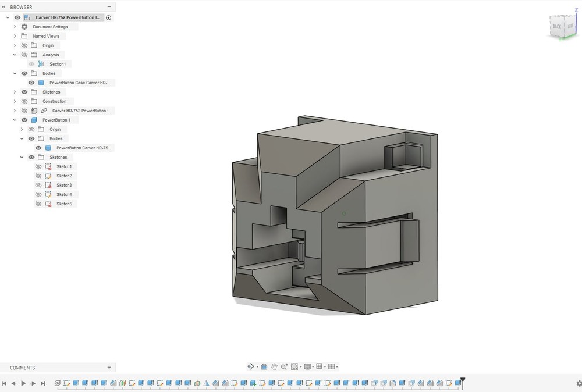
Task: Step timeline forward one feature
Action: click(x=33, y=383)
